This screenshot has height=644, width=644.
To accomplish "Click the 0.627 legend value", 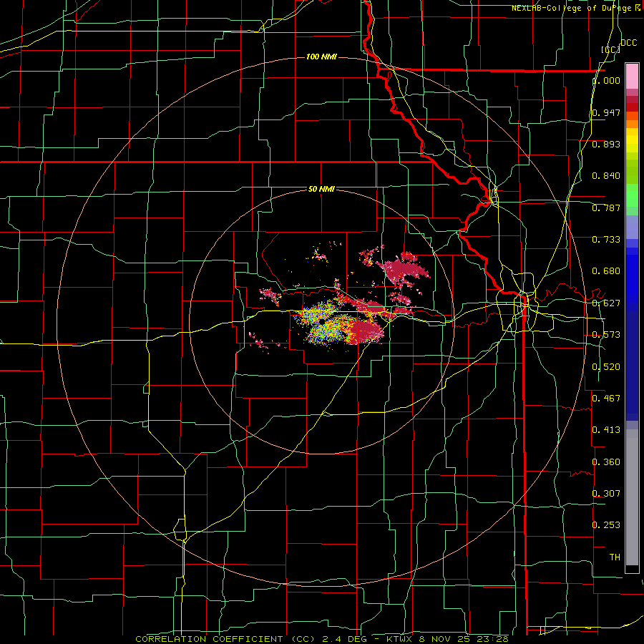I will 606,303.
